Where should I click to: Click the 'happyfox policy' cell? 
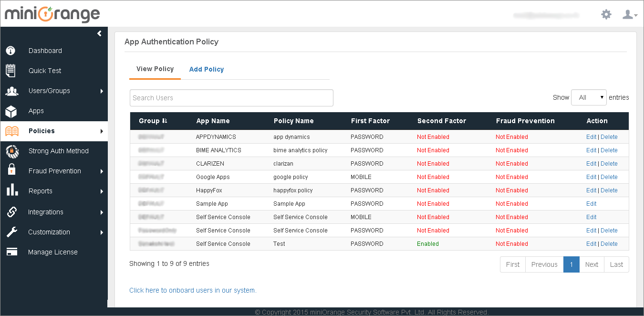pyautogui.click(x=293, y=190)
